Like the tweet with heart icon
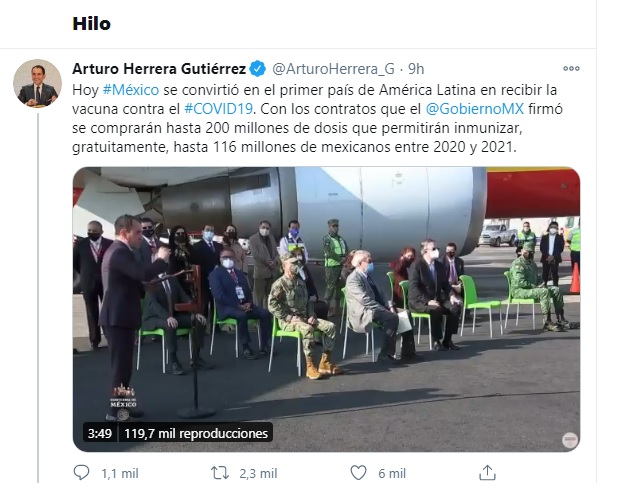This screenshot has height=500, width=621. pos(358,473)
